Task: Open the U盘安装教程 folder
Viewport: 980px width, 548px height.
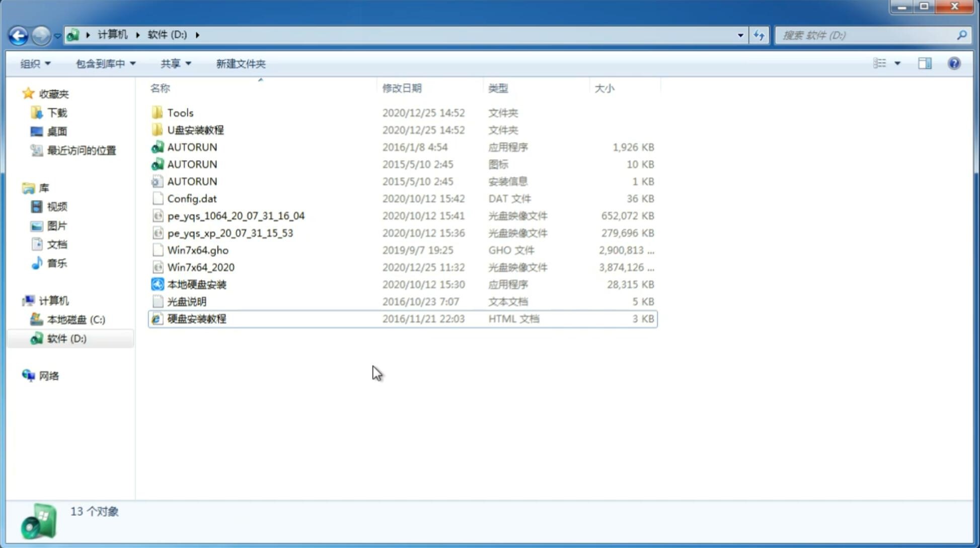Action: pos(196,129)
